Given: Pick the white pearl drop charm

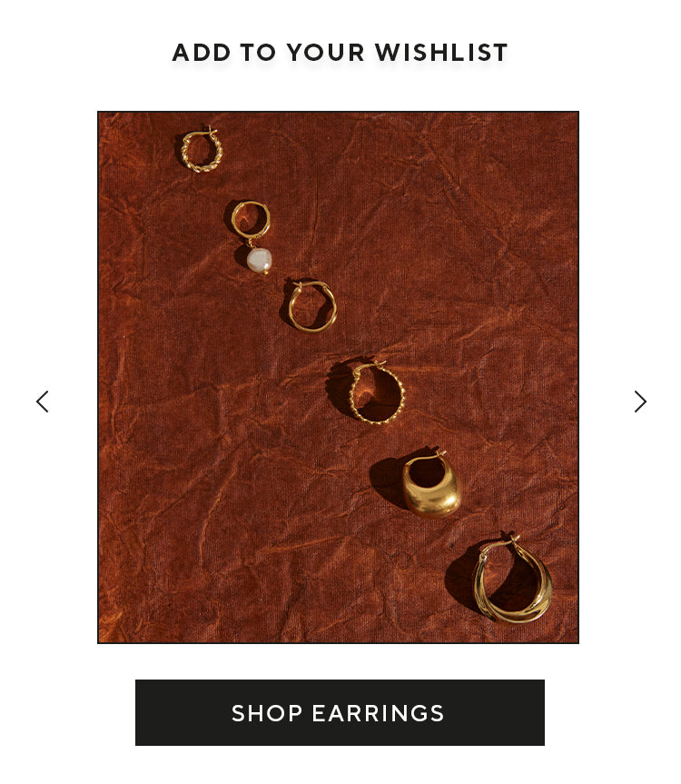Looking at the screenshot, I should [260, 261].
